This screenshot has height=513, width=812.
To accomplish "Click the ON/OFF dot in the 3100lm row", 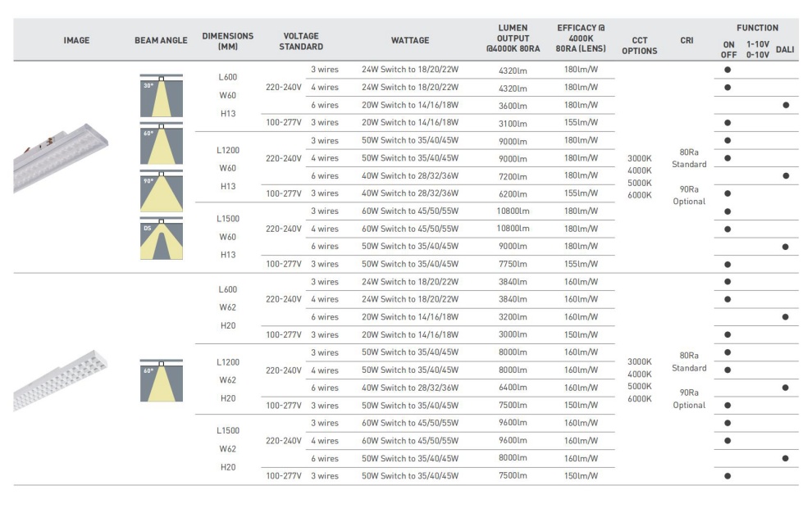I will (728, 123).
